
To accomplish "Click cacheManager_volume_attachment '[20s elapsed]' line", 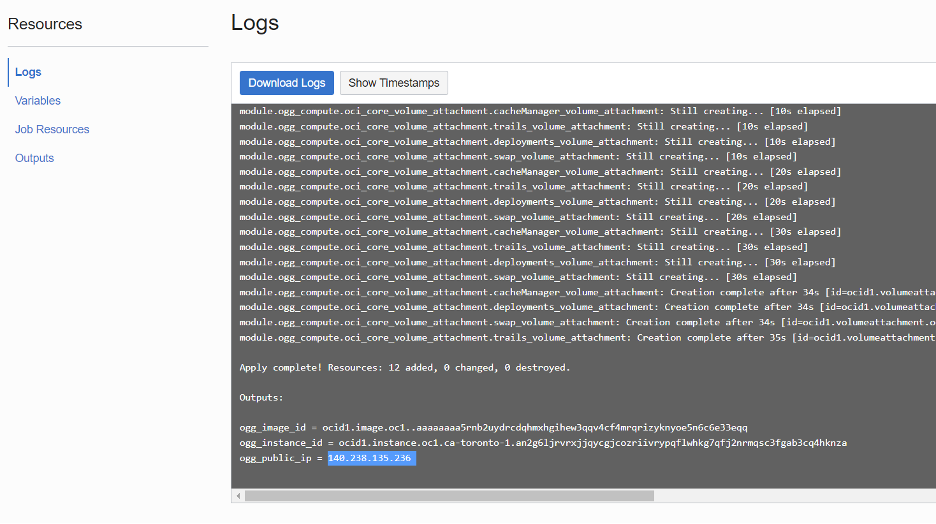I will (x=540, y=172).
